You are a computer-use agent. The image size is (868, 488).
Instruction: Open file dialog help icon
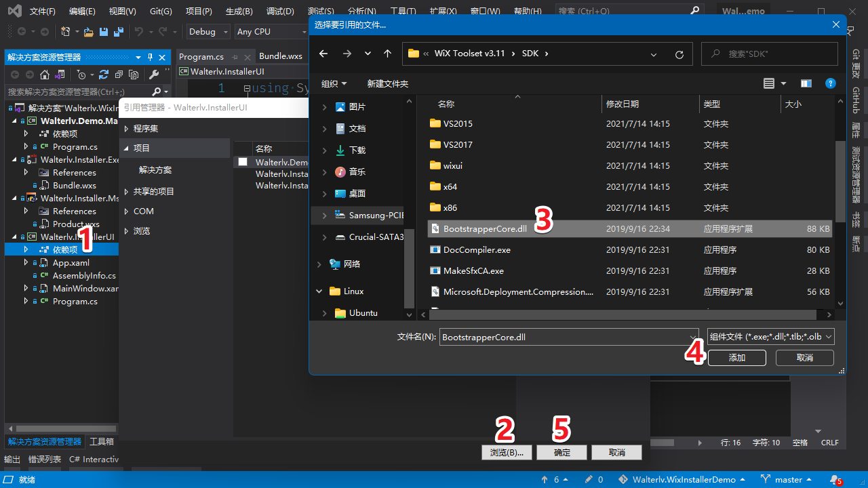[830, 83]
